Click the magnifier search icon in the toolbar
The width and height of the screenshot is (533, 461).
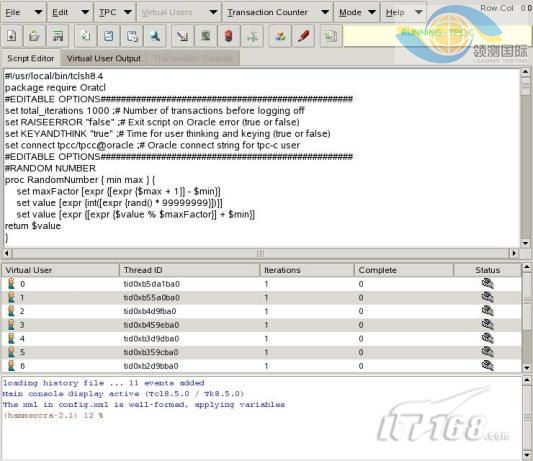pos(155,35)
